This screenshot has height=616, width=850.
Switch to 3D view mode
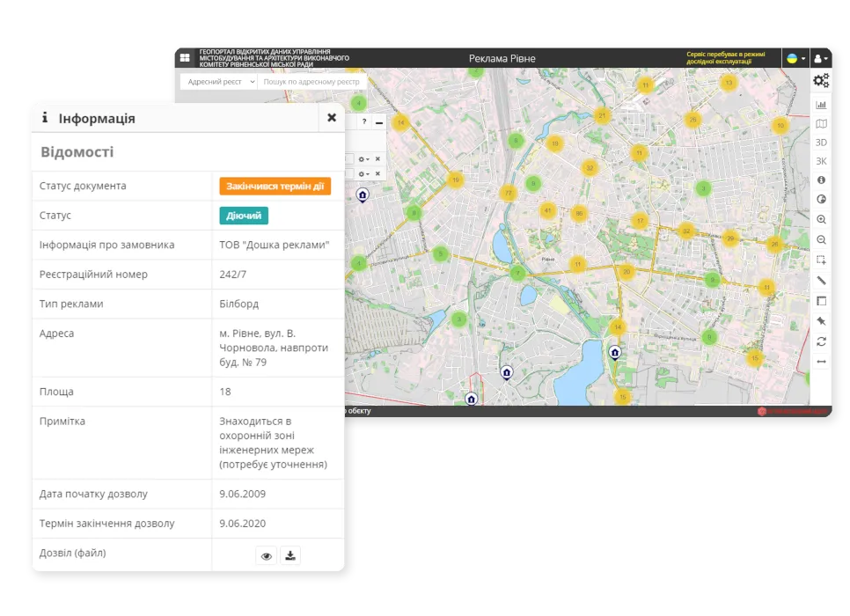click(821, 142)
